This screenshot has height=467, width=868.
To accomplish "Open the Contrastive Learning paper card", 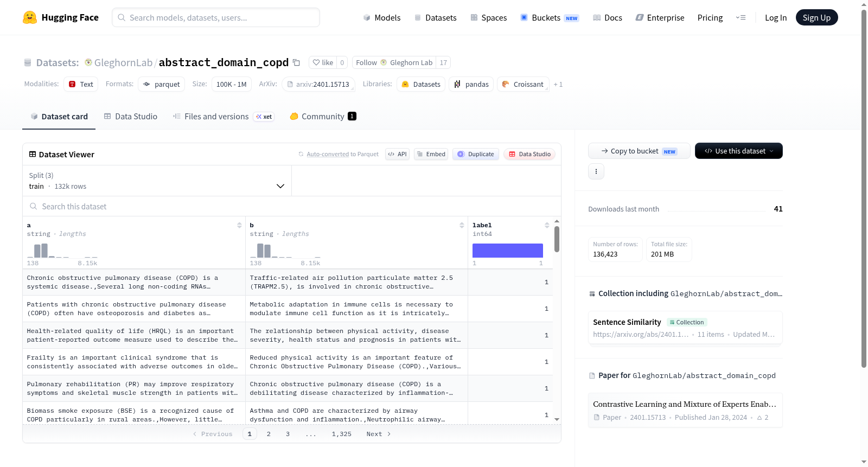I will click(x=685, y=410).
